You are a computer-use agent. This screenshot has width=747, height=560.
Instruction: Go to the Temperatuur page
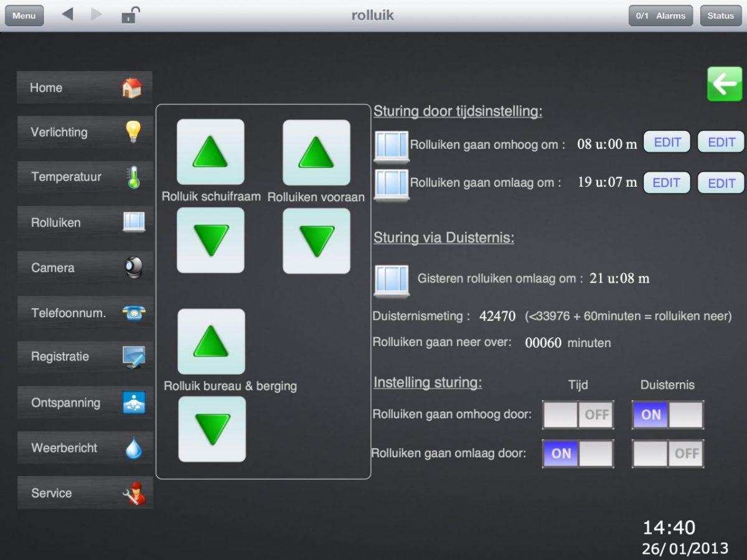(x=85, y=177)
